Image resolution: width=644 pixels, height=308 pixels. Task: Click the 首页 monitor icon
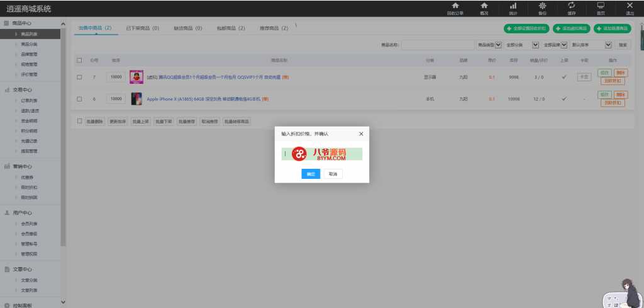coord(601,6)
